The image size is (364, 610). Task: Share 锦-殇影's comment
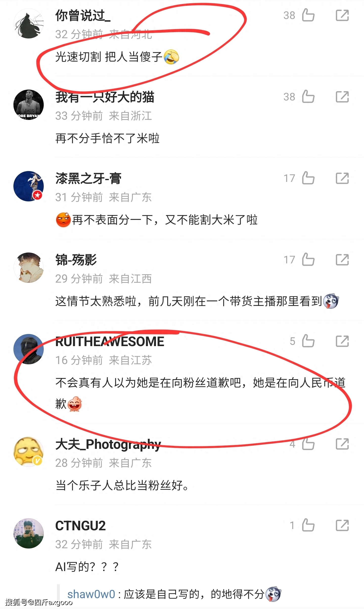(x=342, y=260)
